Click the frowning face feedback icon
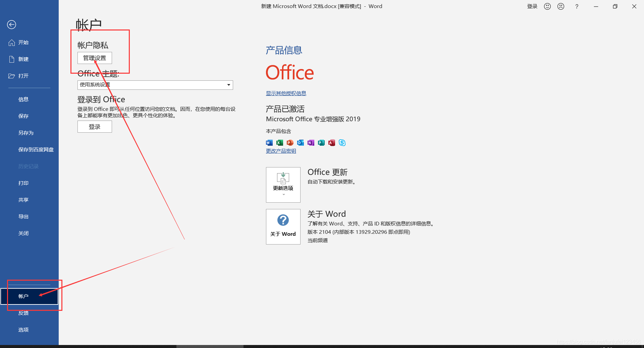644x348 pixels. [561, 6]
